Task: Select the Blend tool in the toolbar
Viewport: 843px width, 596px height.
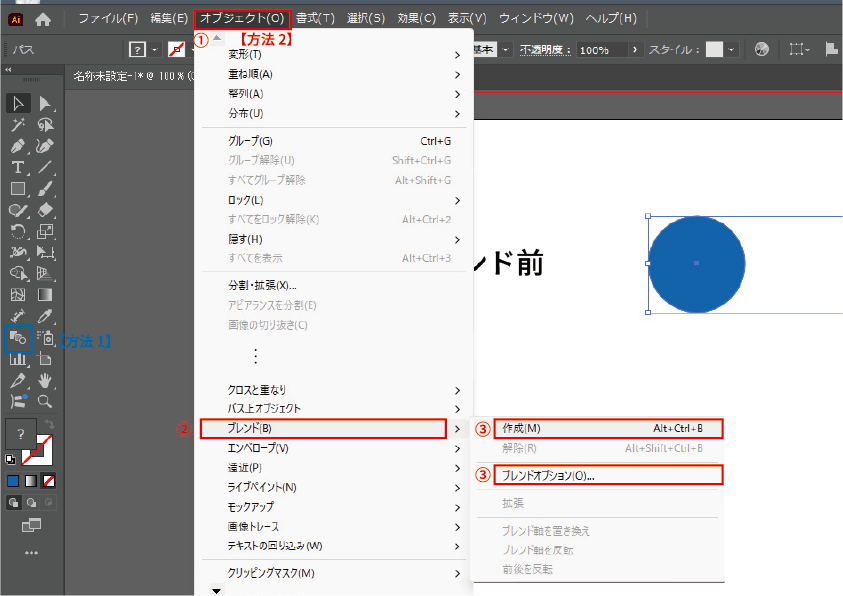Action: click(18, 338)
